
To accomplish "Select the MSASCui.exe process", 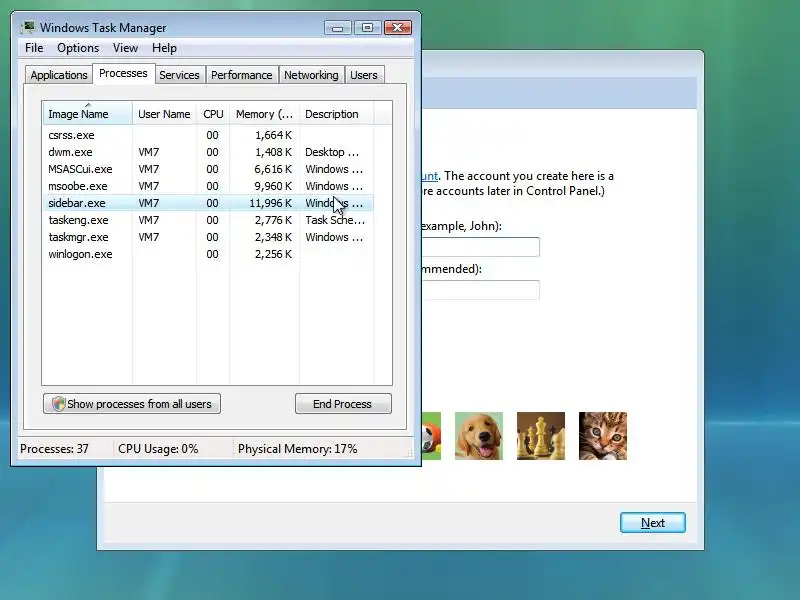I will click(x=208, y=169).
